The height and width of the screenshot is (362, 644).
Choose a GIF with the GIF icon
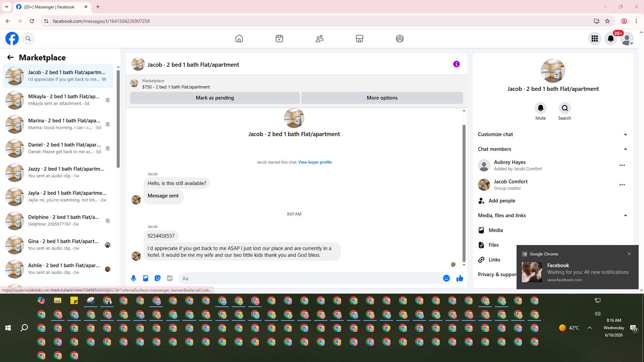click(x=170, y=278)
